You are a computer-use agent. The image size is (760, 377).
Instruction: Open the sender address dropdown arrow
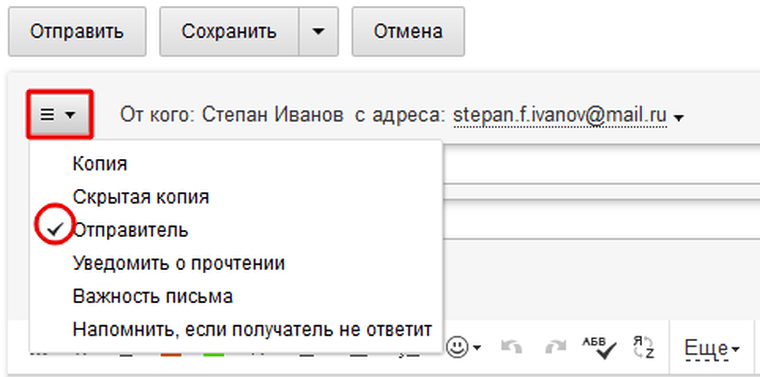[679, 118]
